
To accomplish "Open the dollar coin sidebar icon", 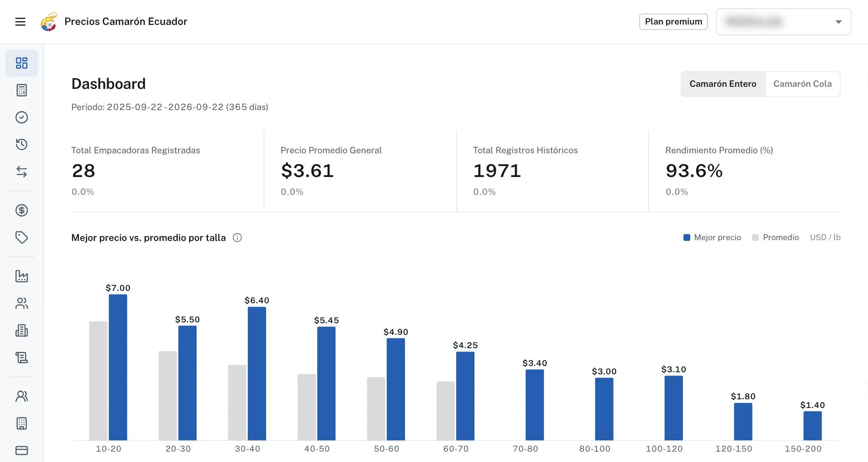I will tap(22, 210).
